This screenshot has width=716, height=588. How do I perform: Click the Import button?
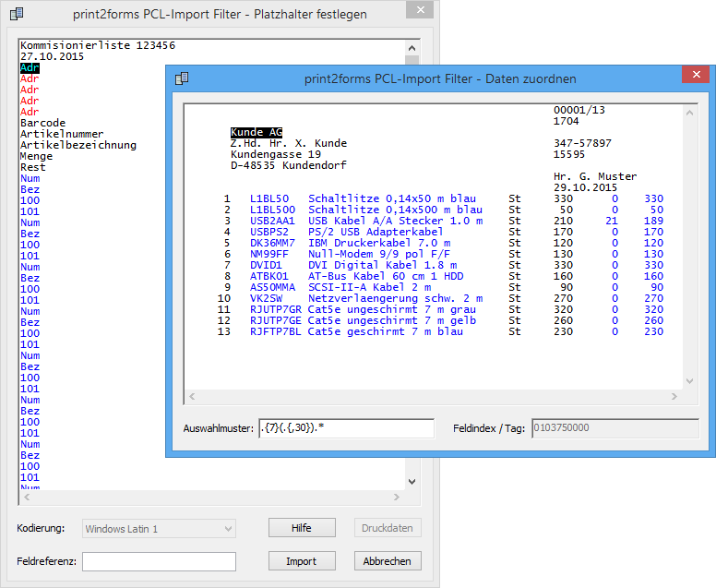coord(301,561)
